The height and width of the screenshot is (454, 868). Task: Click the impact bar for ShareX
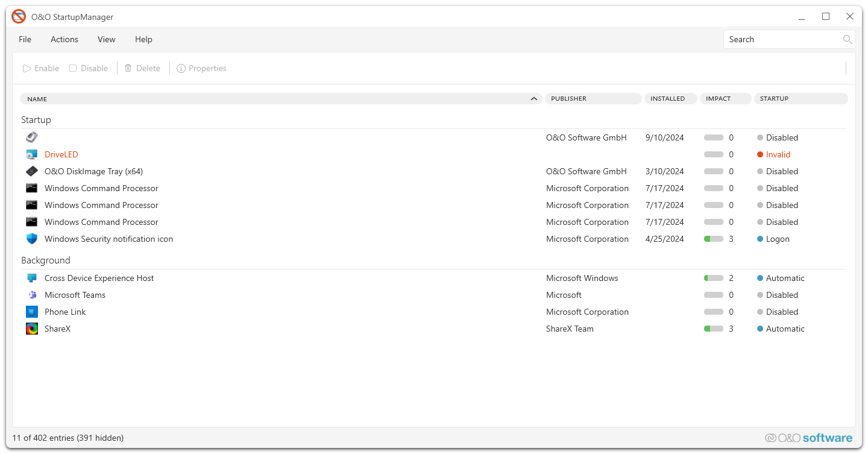tap(714, 329)
